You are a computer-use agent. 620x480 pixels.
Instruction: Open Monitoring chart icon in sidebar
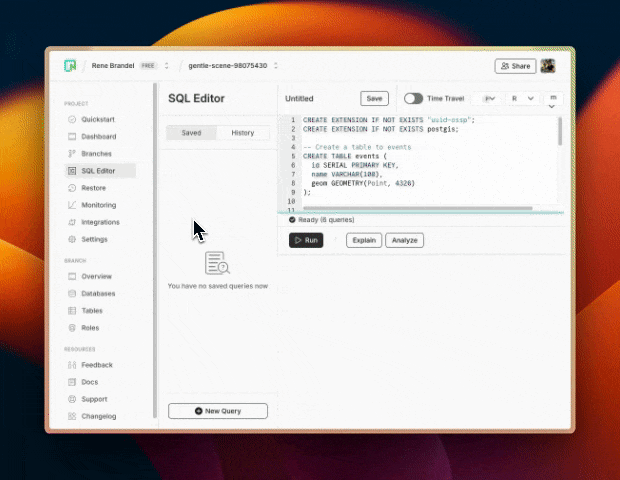coord(72,205)
